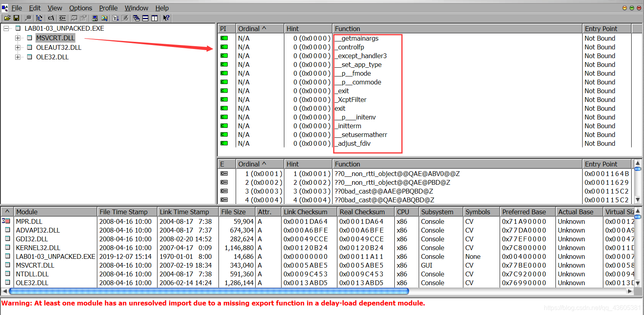Click the module list sort-arrow column header
The height and width of the screenshot is (315, 644).
pos(7,212)
